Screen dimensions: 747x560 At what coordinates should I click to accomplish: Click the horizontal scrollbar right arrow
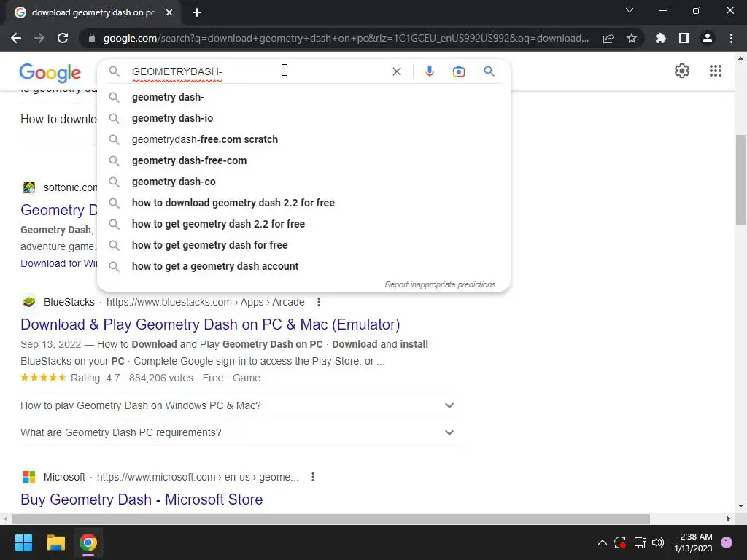(x=729, y=518)
